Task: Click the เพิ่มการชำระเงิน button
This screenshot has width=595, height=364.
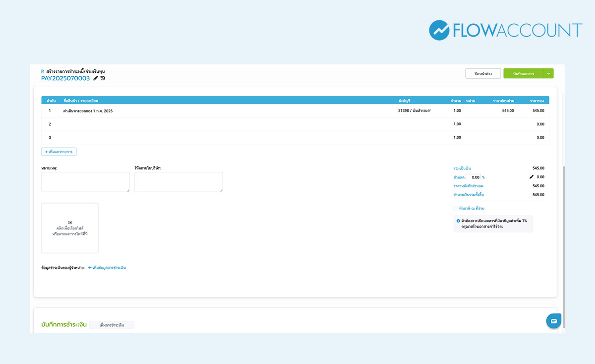Action: coord(112,325)
